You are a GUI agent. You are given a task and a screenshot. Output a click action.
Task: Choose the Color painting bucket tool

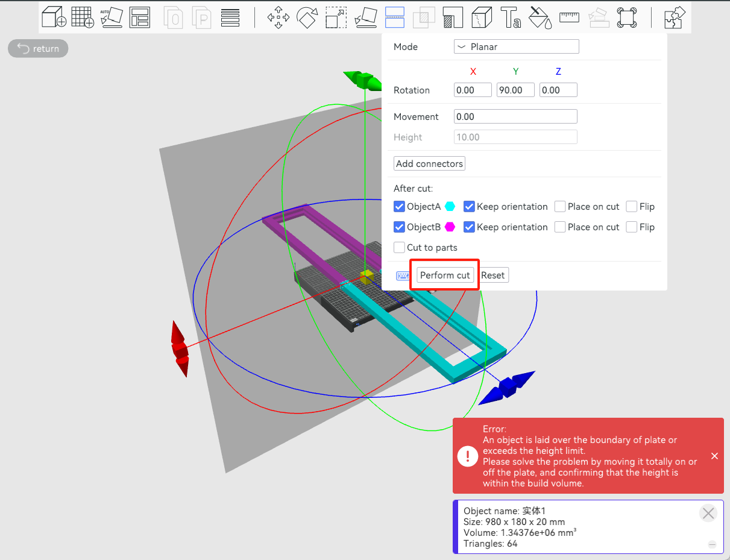click(540, 17)
